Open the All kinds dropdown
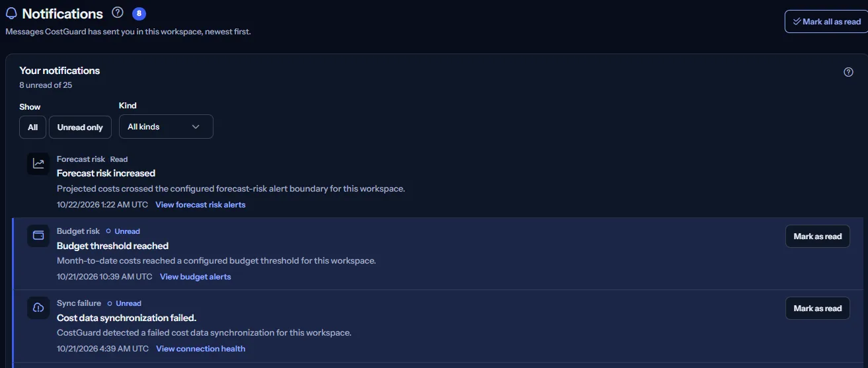The height and width of the screenshot is (368, 868). pos(166,127)
